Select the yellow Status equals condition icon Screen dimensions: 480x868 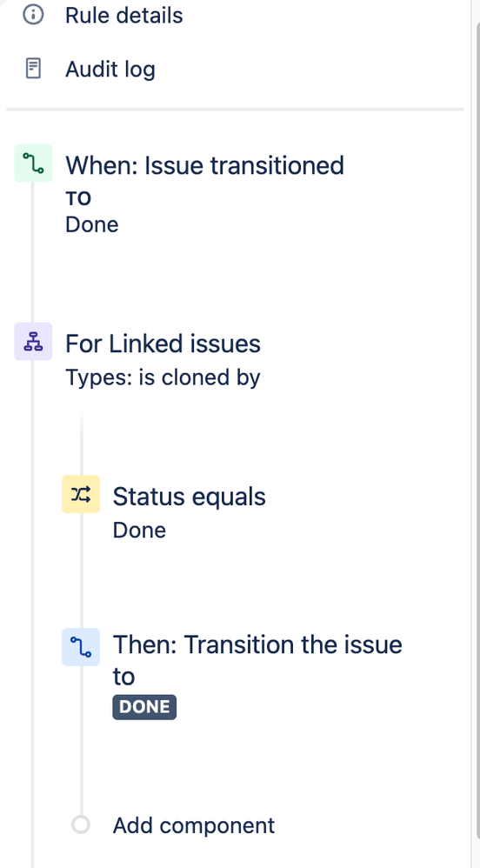(81, 494)
